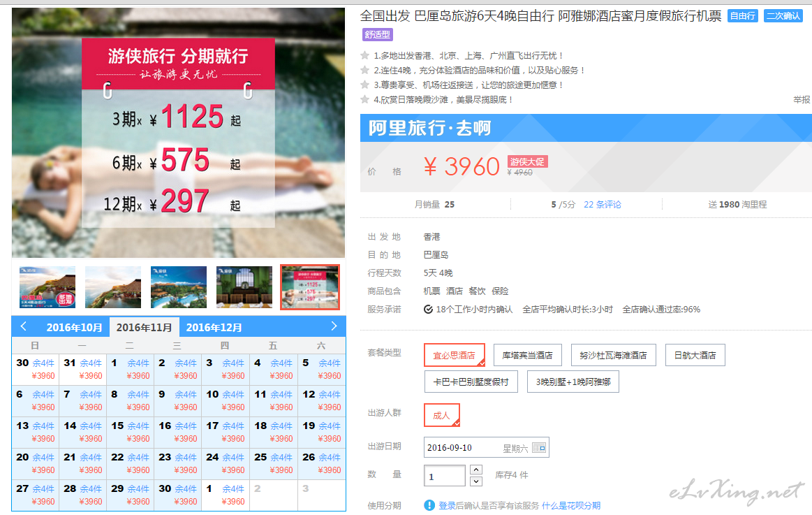Go to previous month in calendar
The height and width of the screenshot is (515, 812).
click(x=23, y=326)
